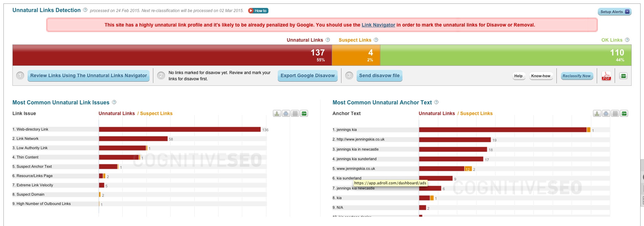Open help icon next to Unnatural Links Detection
The width and height of the screenshot is (644, 226).
pyautogui.click(x=85, y=10)
